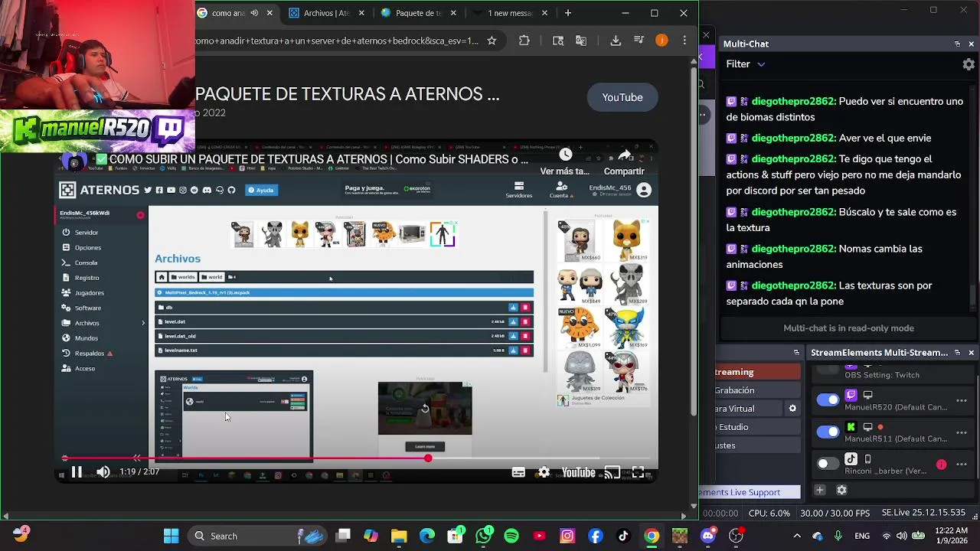Open Chrome extensions puzzle icon

tap(524, 41)
